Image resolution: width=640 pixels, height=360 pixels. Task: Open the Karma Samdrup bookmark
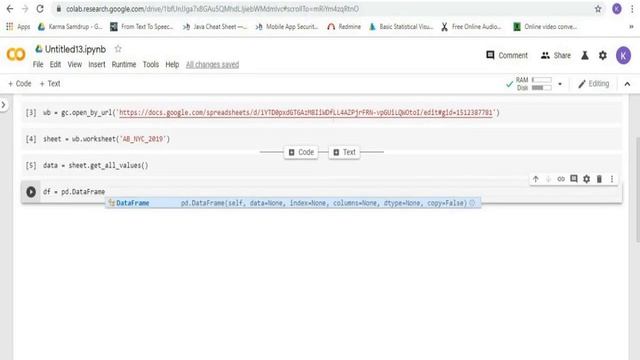(70, 27)
